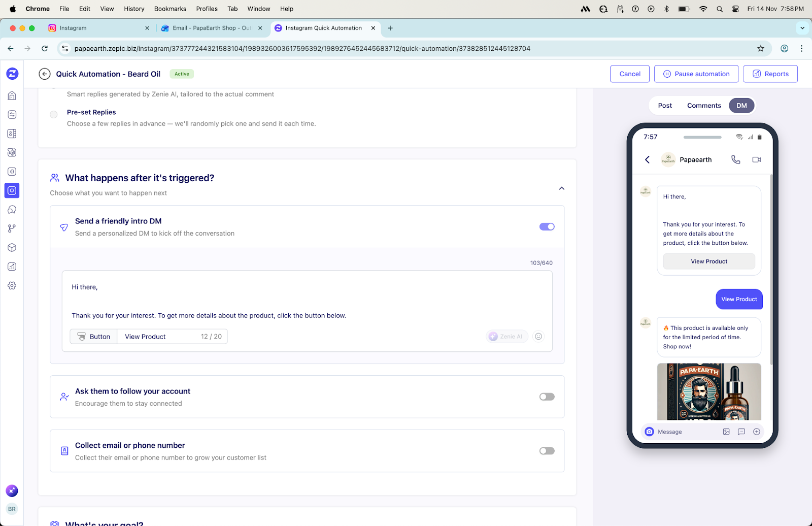Click the Wi-Fi icon in the menu bar

point(703,9)
